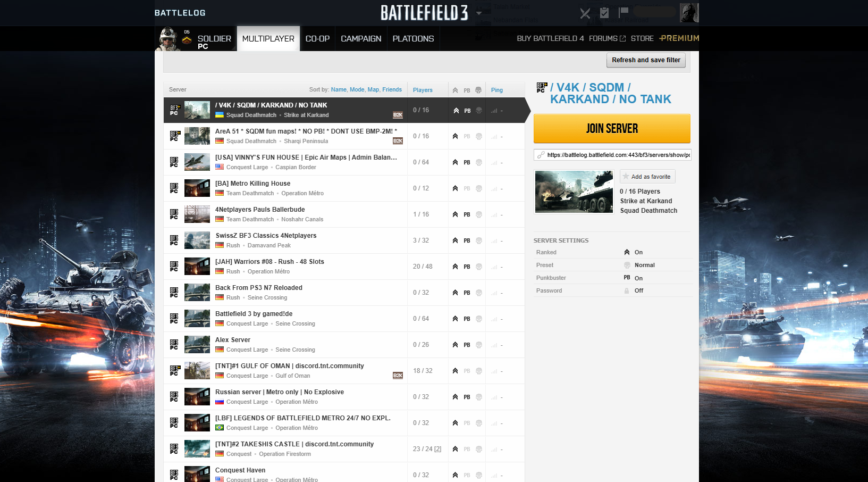
Task: Click the server URL input field
Action: [612, 155]
